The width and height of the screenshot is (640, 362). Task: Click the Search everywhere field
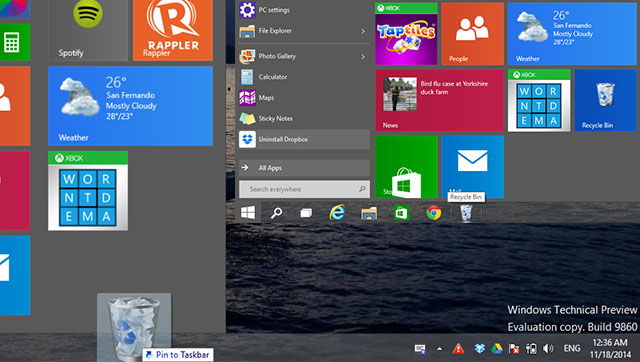(x=304, y=189)
